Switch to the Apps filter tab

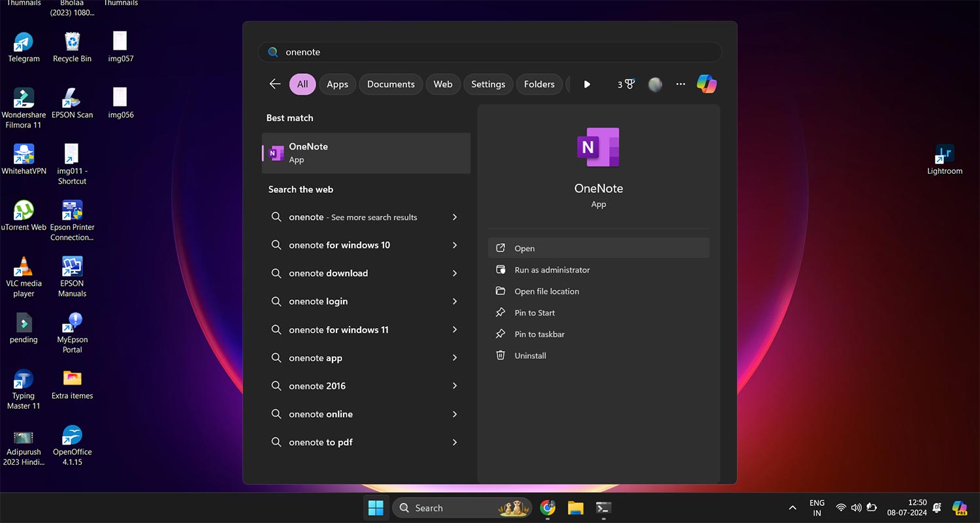(x=337, y=84)
